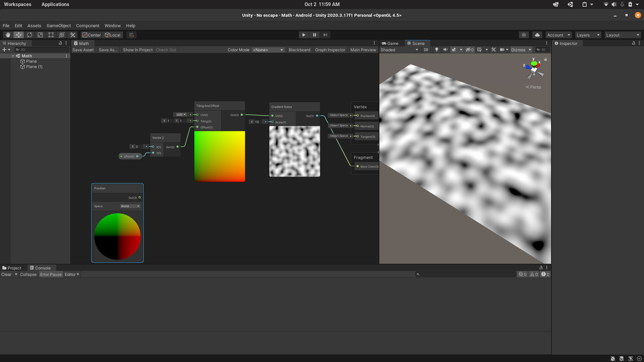Viewport: 644px width, 362px height.
Task: Open the Blackboard panel
Action: (x=299, y=50)
